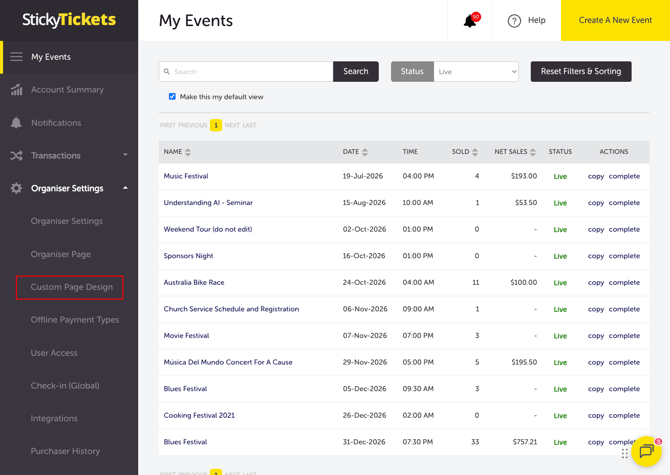Open Check-in (Global) page
This screenshot has height=475, width=670.
(65, 386)
